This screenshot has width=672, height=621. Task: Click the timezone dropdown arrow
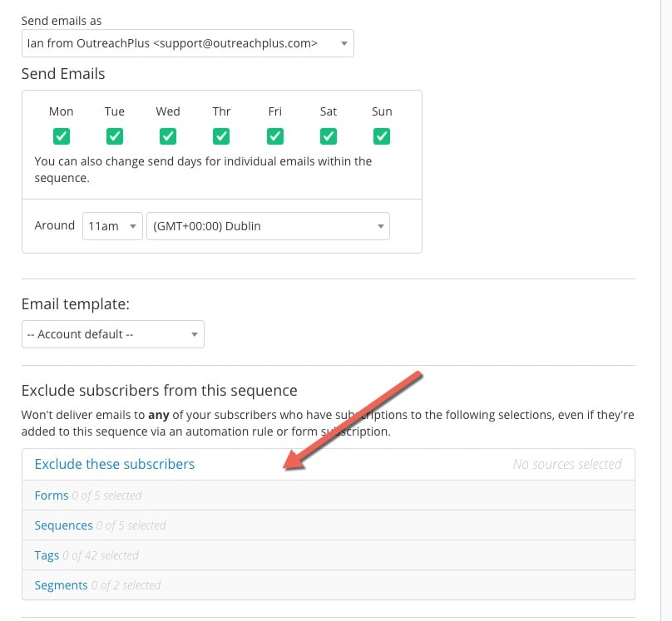coord(380,226)
